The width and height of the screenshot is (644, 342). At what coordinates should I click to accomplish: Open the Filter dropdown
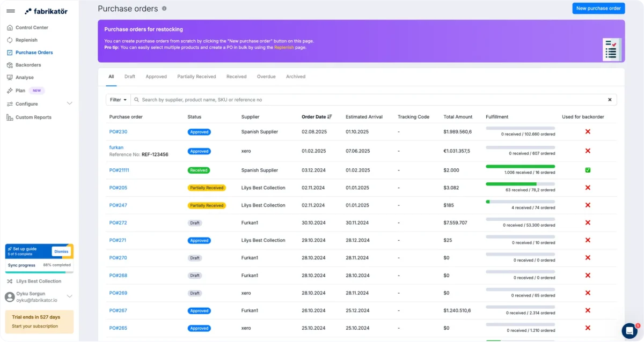(119, 100)
